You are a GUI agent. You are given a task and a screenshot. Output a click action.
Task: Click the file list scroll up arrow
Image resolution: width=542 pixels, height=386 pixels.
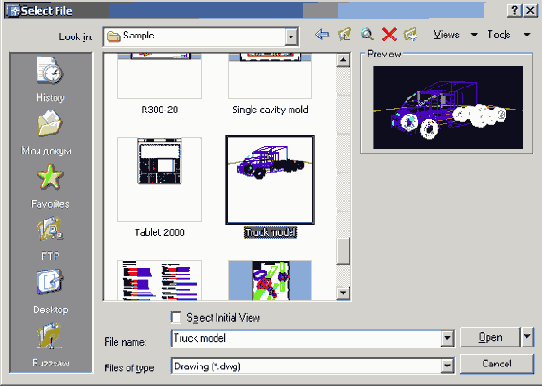click(x=343, y=60)
